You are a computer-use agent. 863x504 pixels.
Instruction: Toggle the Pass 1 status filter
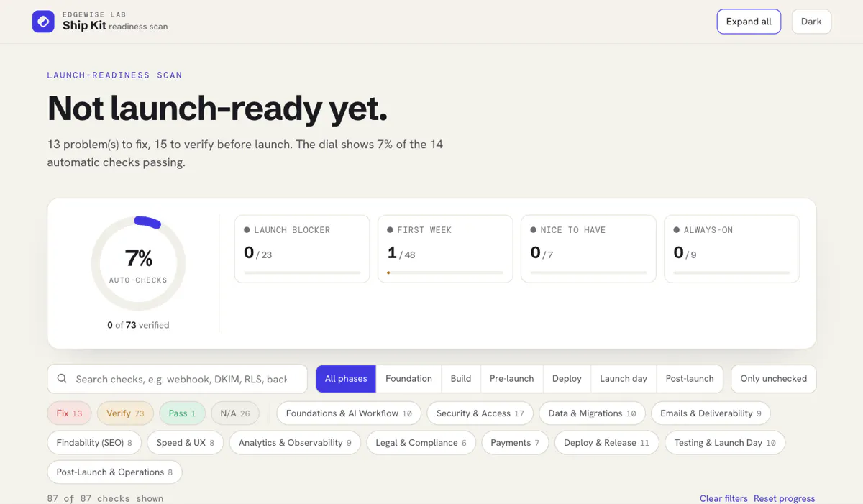point(182,413)
